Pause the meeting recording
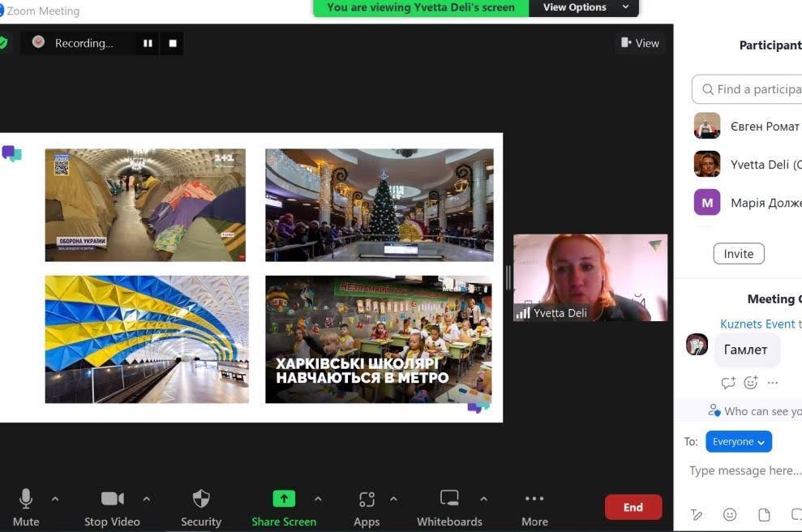This screenshot has width=802, height=532. click(148, 43)
